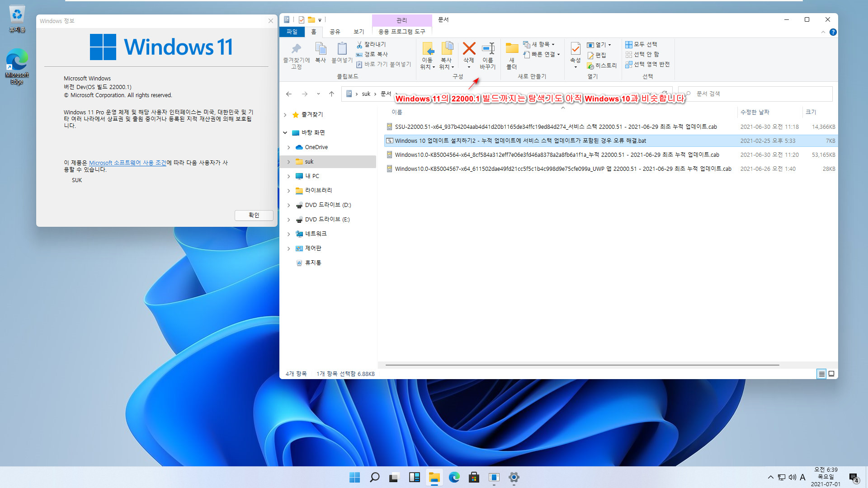Open recent locations dropdown arrow
This screenshot has width=868, height=488.
[x=318, y=94]
